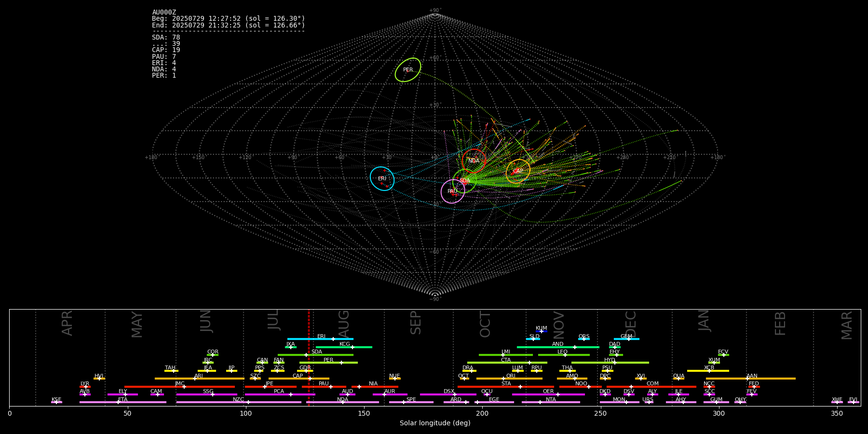Viewport: 868px width, 434px height.
Task: Click the blue KUM bar in timeline
Action: [x=542, y=331]
